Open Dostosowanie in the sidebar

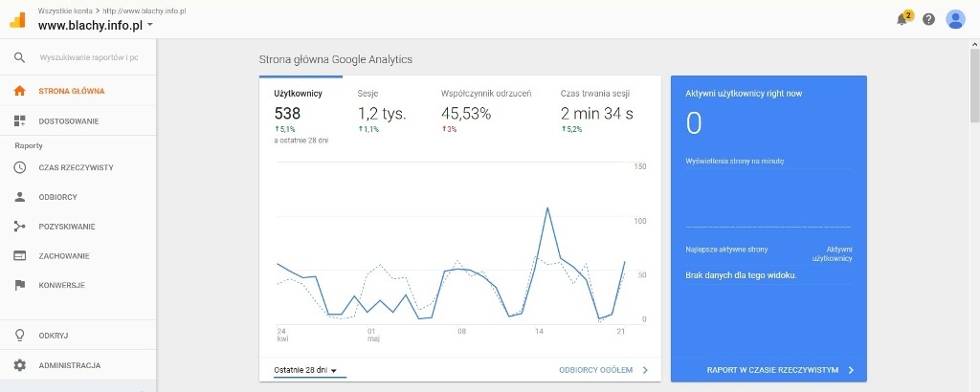(78, 121)
